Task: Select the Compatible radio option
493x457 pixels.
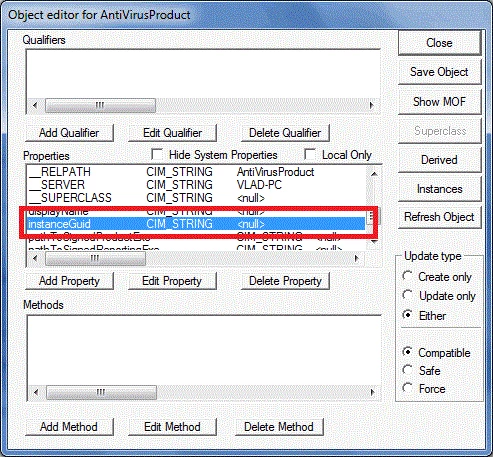Action: point(407,352)
